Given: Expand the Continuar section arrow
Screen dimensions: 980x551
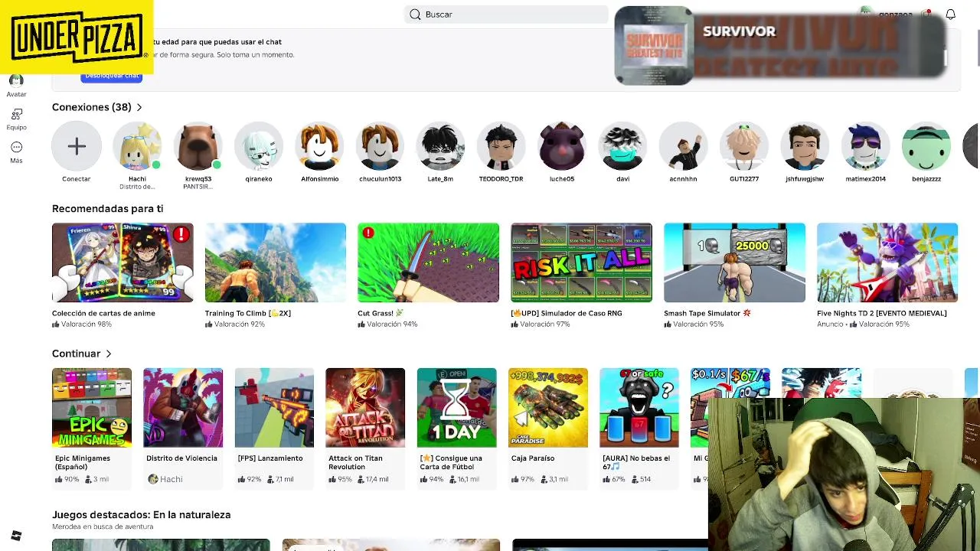Looking at the screenshot, I should coord(109,354).
